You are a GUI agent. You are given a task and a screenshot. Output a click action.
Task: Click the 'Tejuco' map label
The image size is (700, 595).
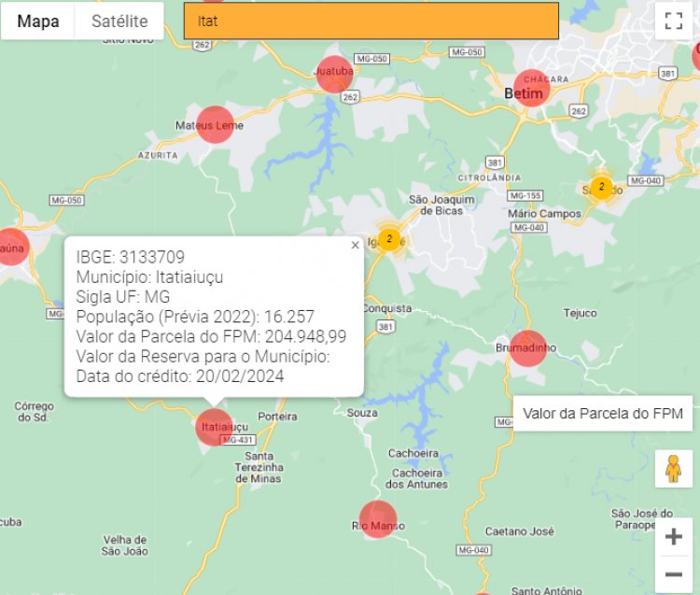[580, 313]
